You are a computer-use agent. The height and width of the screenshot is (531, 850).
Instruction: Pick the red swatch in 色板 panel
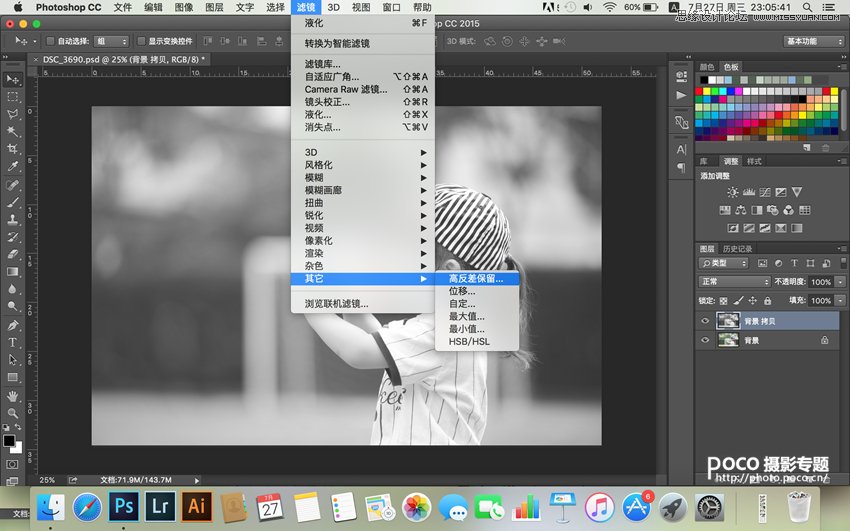pos(699,92)
